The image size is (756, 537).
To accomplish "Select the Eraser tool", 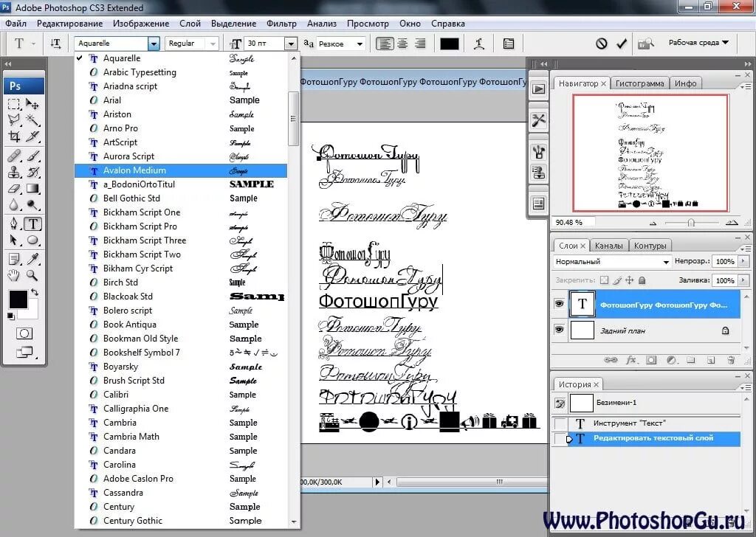I will point(14,188).
